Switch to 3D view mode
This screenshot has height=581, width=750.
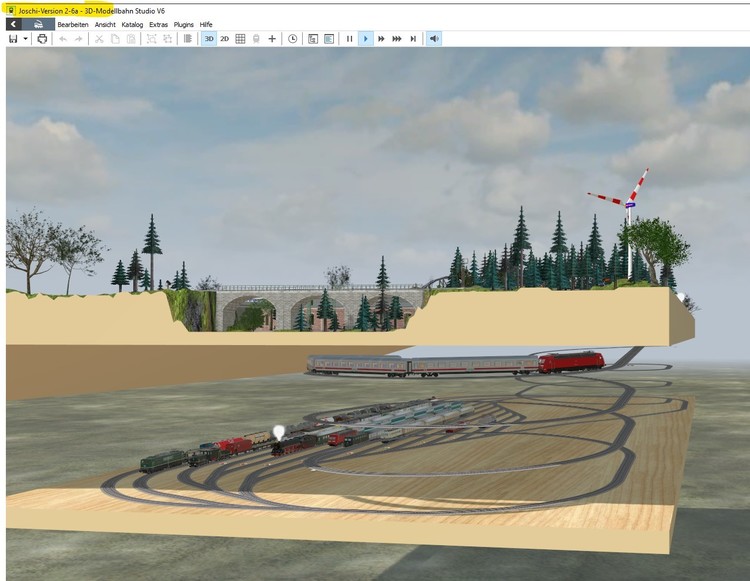coord(209,39)
